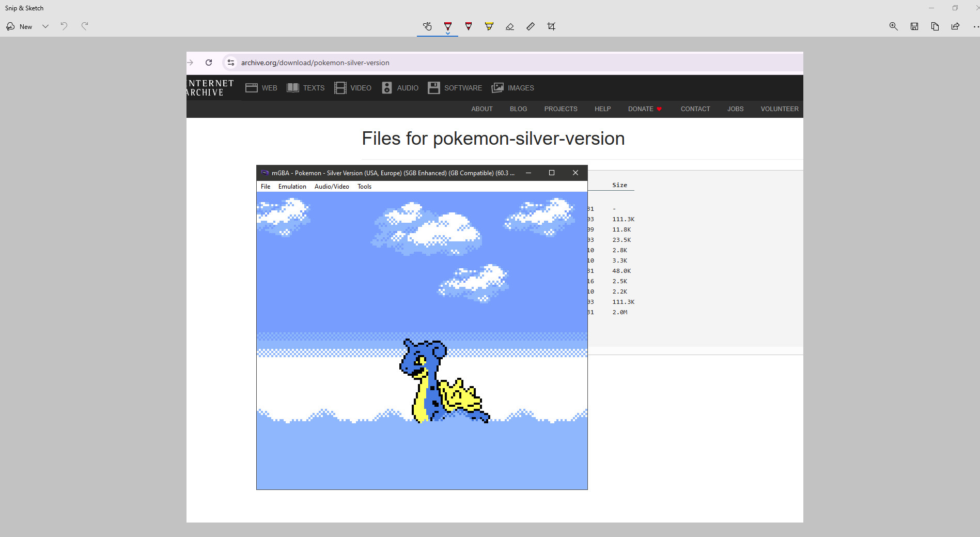
Task: Open the VIDEO section
Action: [x=353, y=88]
